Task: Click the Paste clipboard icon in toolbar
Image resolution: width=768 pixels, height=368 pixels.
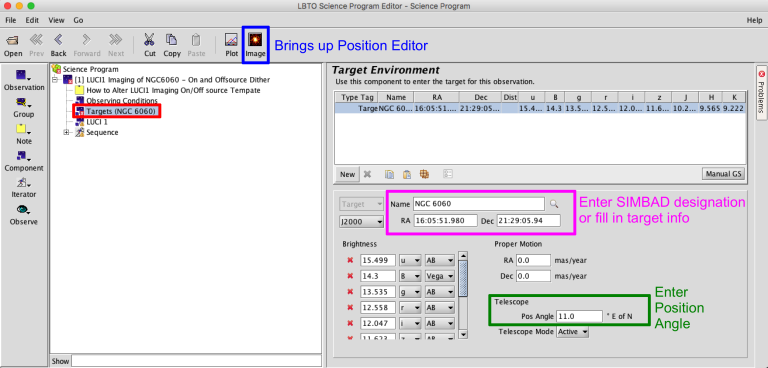Action: [x=196, y=40]
